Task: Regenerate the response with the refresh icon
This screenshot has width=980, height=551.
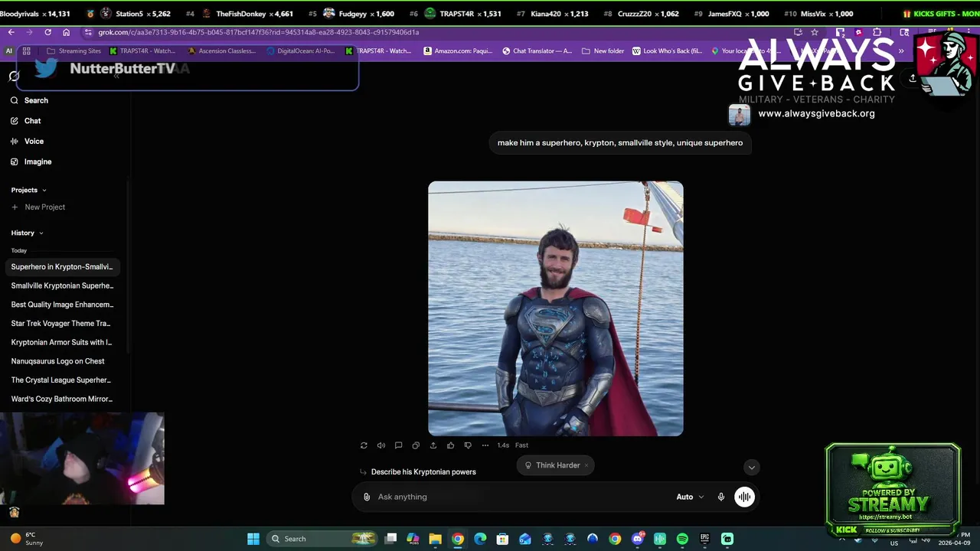Action: 364,445
